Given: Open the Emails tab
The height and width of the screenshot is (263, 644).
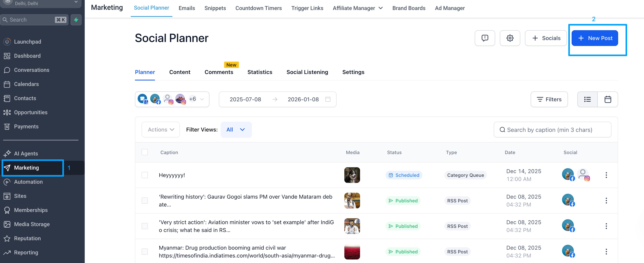Looking at the screenshot, I should (187, 8).
